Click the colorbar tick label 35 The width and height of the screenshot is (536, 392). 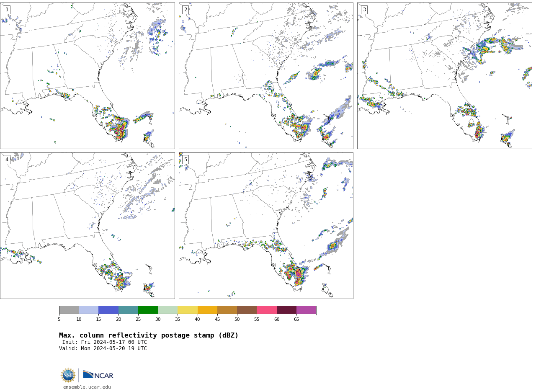click(178, 320)
